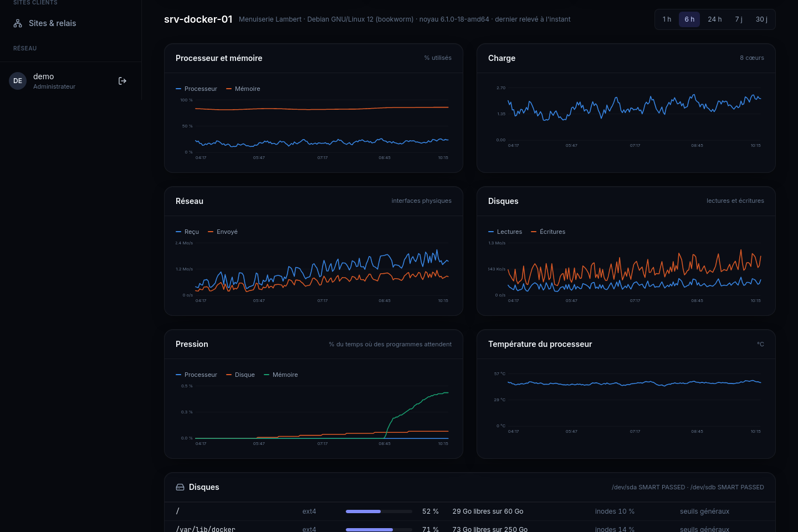Image resolution: width=798 pixels, height=532 pixels.
Task: Toggle Disque series in Pression legend
Action: 241,375
